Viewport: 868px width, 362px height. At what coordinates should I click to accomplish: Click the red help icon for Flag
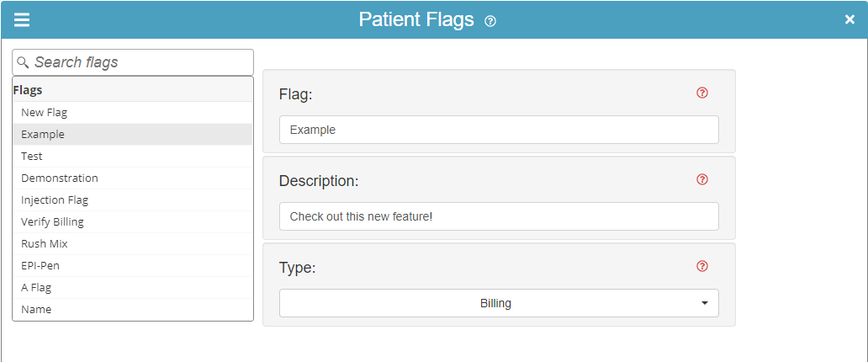(702, 93)
